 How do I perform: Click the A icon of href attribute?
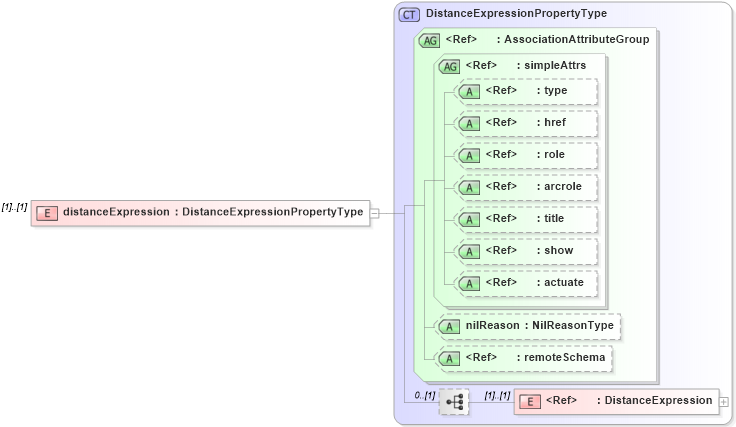click(469, 124)
